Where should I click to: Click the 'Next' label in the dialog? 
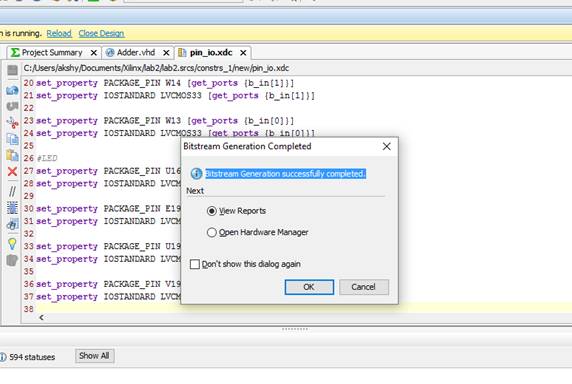point(195,191)
